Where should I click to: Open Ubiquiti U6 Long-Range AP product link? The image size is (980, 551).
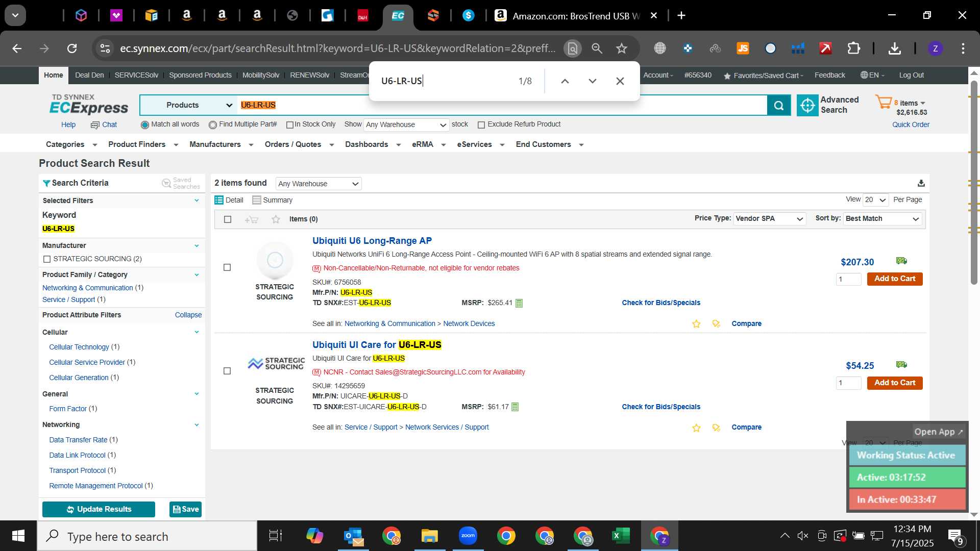372,241
